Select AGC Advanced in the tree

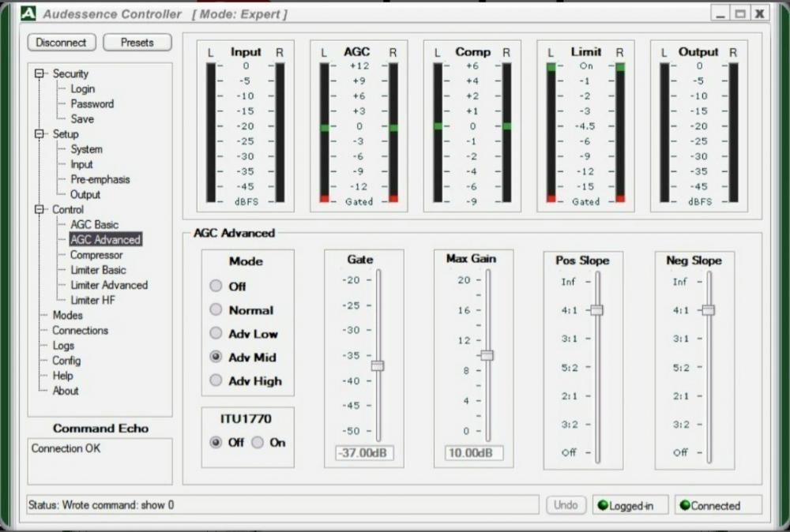105,240
